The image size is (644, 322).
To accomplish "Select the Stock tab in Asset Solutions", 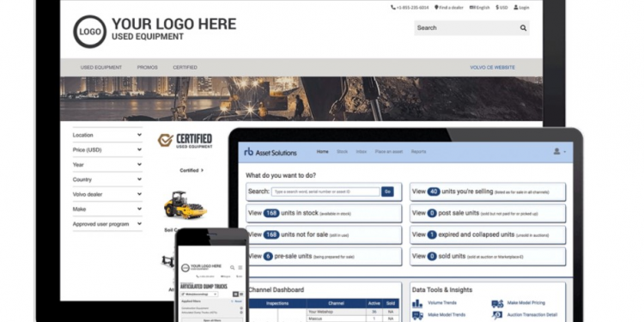I will click(x=342, y=151).
